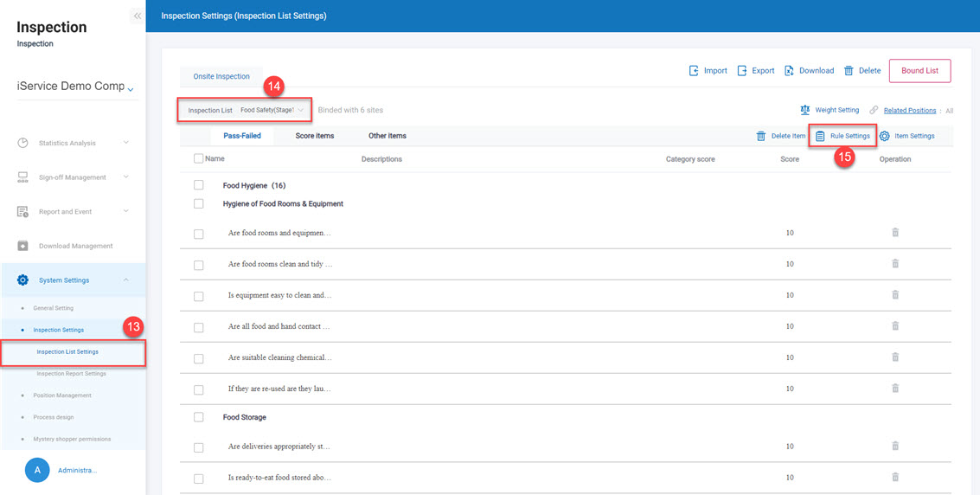Open Weight Setting scale icon
Image resolution: width=980 pixels, height=495 pixels.
coord(805,110)
